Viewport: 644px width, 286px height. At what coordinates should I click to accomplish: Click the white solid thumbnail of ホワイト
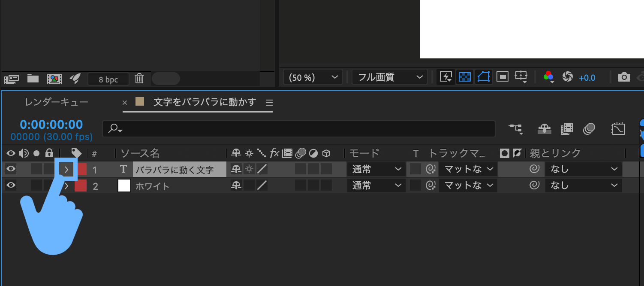(124, 186)
